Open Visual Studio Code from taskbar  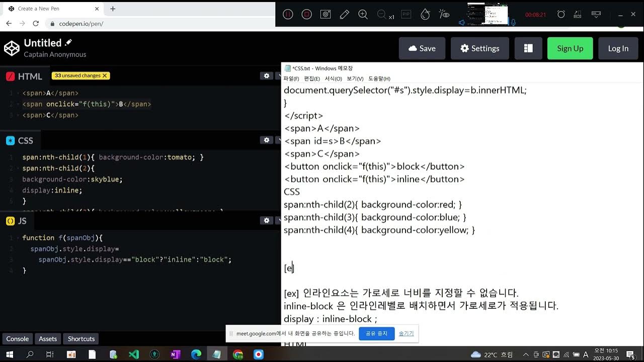tap(134, 354)
